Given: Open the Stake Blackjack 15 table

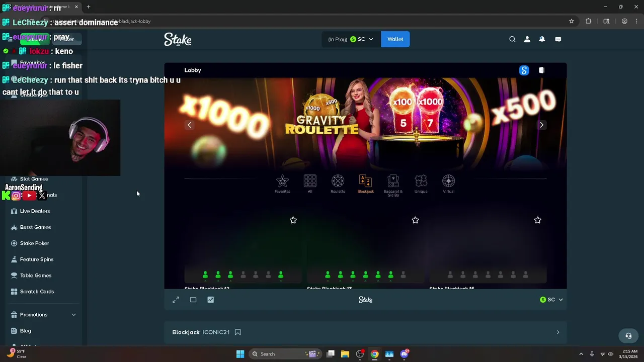Looking at the screenshot, I should click(x=488, y=251).
